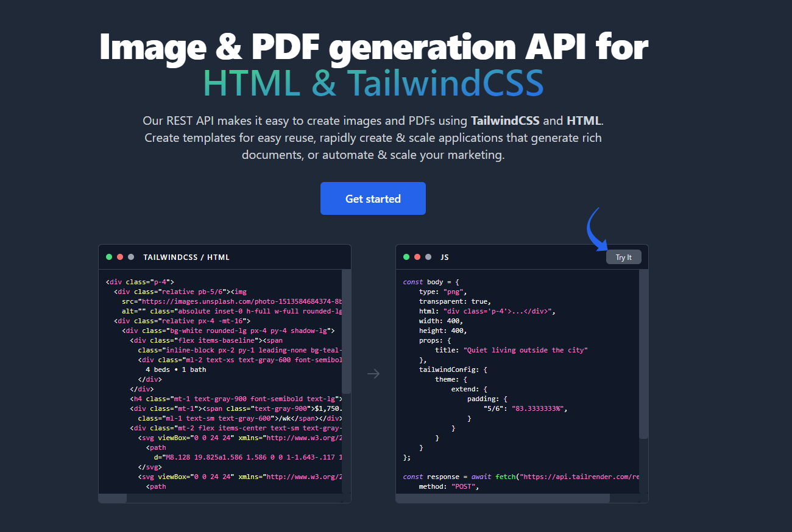Screen dimensions: 792x532
Task: Click the path data line "d=M8.128 19.825"
Action: click(248, 457)
